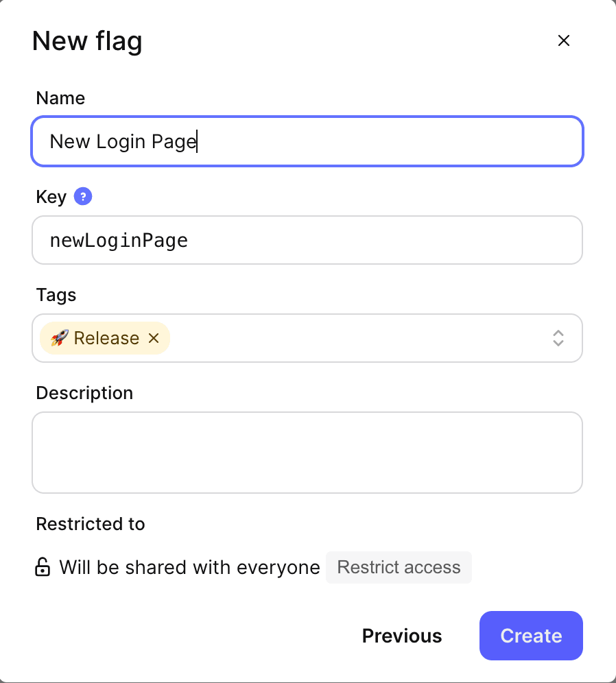Click inside the Description box
The height and width of the screenshot is (683, 616).
pyautogui.click(x=307, y=452)
